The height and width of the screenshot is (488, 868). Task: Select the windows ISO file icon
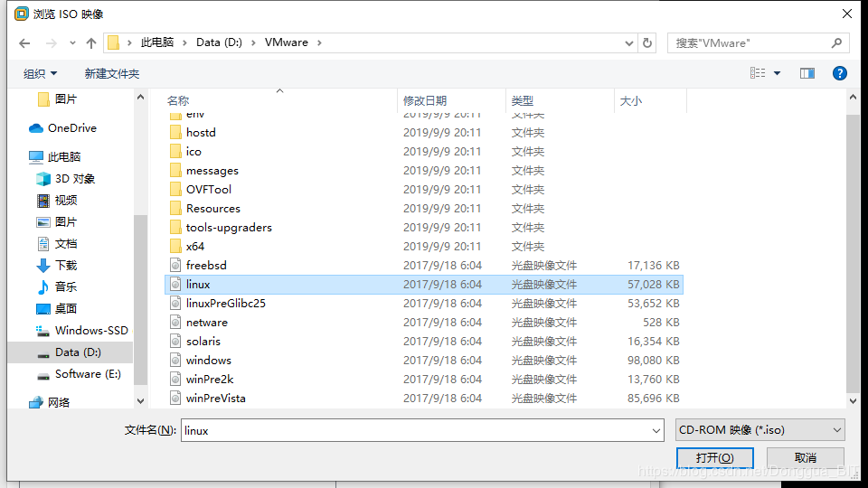tap(175, 361)
